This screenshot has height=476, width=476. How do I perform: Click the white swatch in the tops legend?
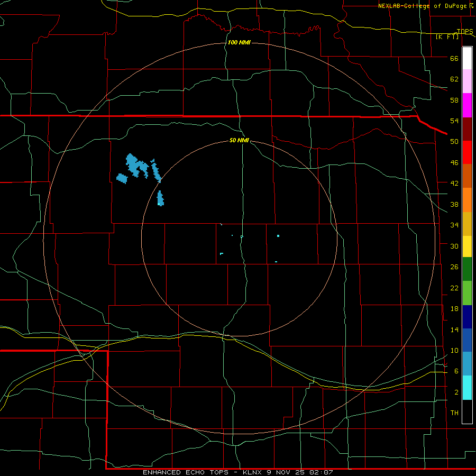467,58
